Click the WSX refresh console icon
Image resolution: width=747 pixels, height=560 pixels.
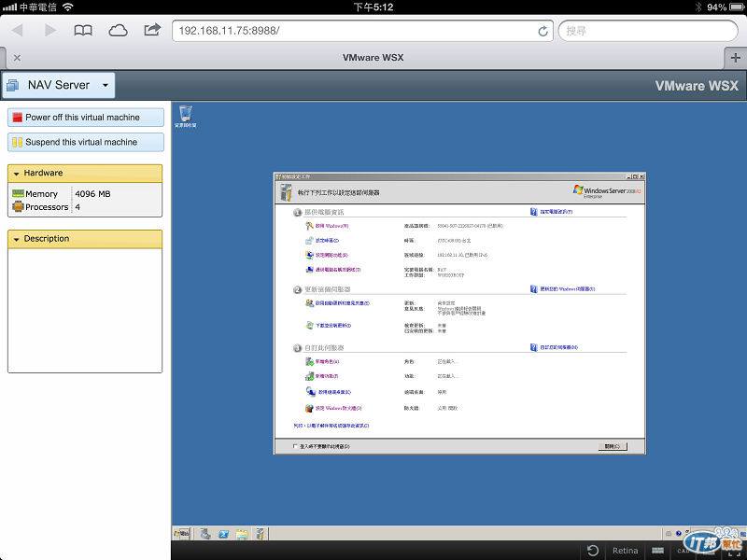point(593,551)
